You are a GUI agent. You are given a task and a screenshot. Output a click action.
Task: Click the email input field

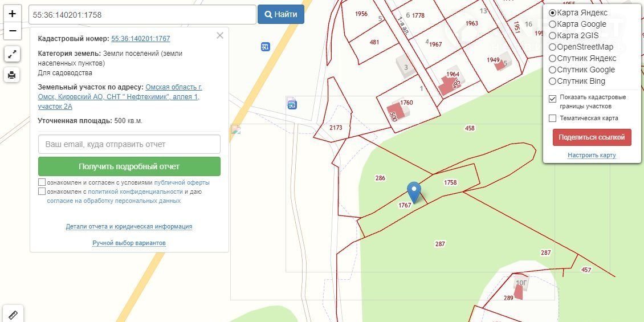(129, 144)
